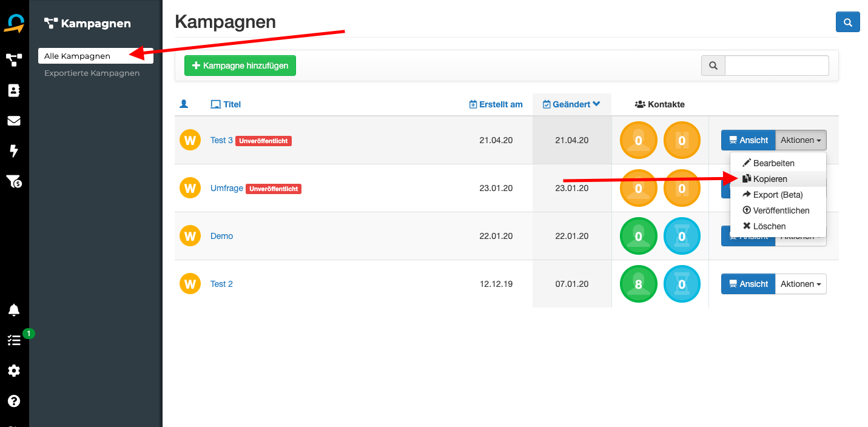
Task: Click the app logo at top left
Action: click(14, 23)
